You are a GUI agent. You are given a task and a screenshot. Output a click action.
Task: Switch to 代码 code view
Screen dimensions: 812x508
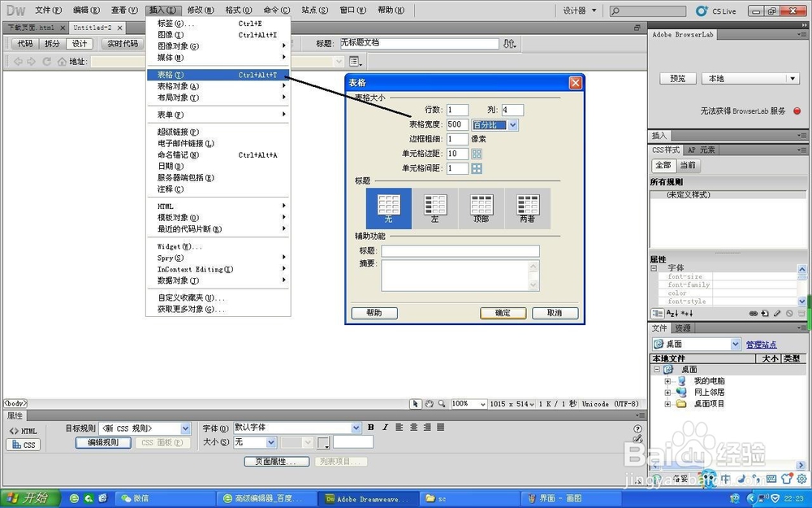(x=25, y=44)
